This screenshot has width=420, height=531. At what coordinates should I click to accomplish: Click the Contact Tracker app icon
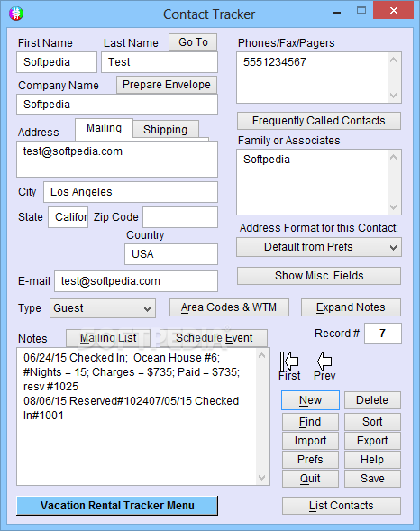[x=16, y=14]
